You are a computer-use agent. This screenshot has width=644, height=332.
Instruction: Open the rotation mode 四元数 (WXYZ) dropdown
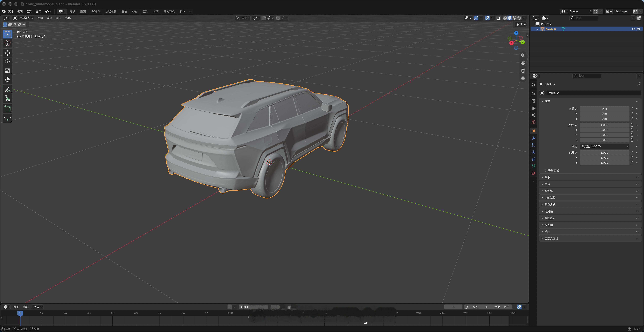(x=604, y=146)
